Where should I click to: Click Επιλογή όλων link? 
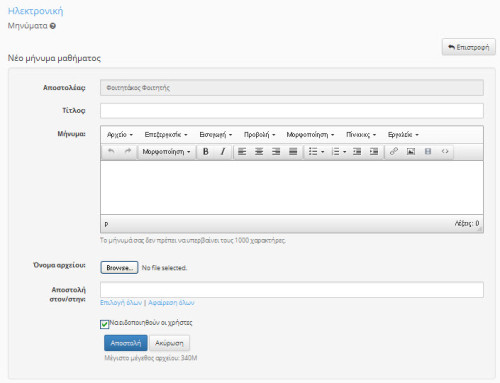pos(121,303)
